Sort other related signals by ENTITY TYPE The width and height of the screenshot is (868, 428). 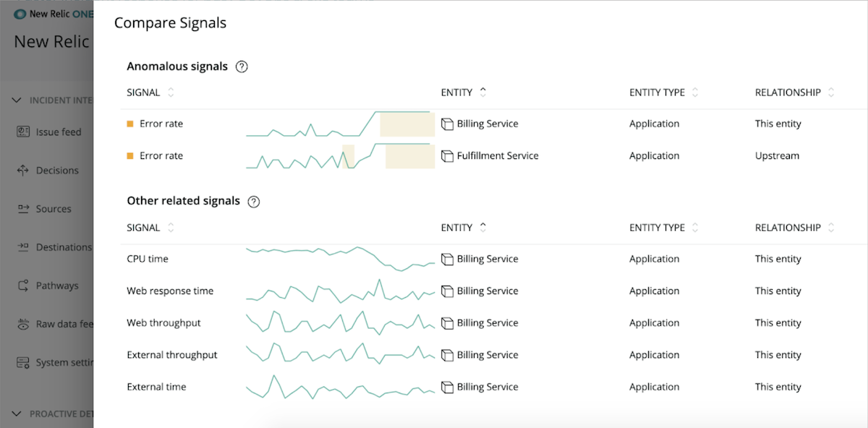pos(695,228)
